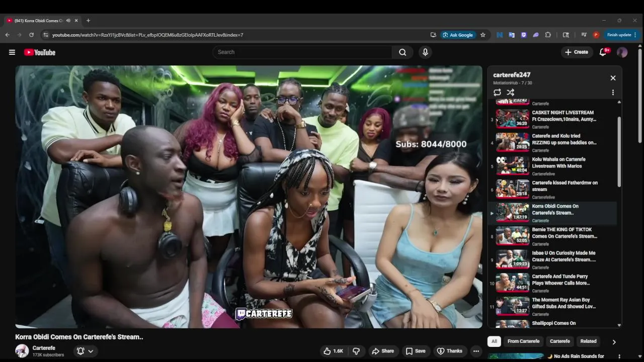Reload the page

31,35
